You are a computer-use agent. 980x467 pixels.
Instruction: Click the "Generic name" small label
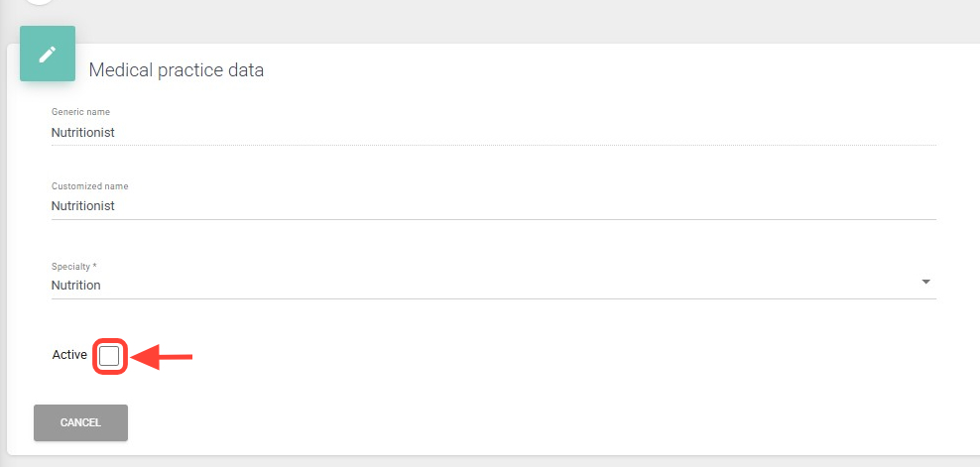click(x=80, y=112)
